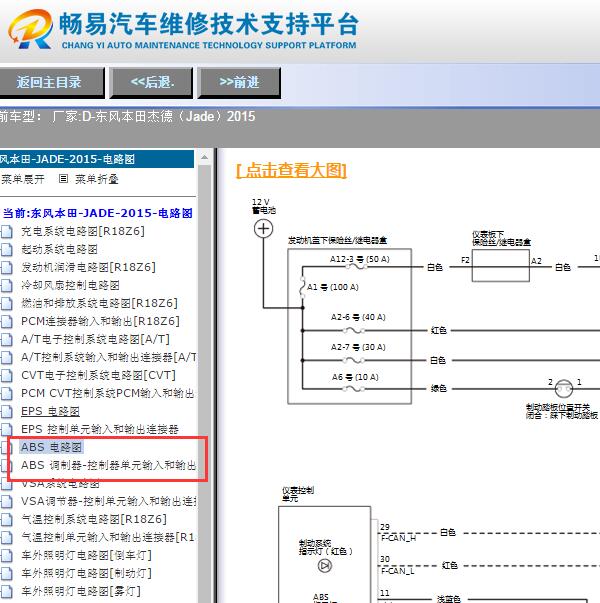Open 发动机润滑电路图[R18Z6] entry
Viewport: 600px width, 603px height.
(x=88, y=267)
